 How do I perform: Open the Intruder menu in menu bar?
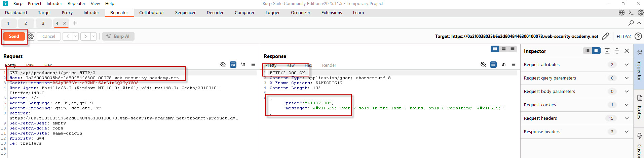54,3
